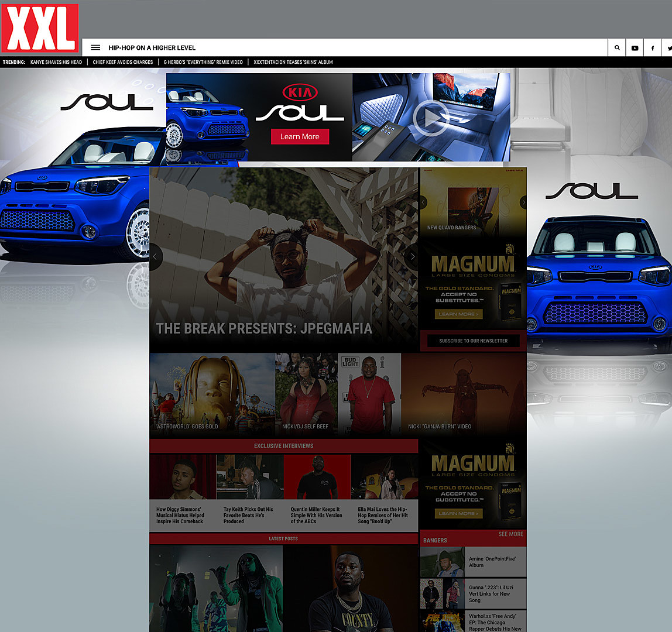Click Learn More on lower Magnum ad
Image resolution: width=672 pixels, height=632 pixels.
pos(458,513)
